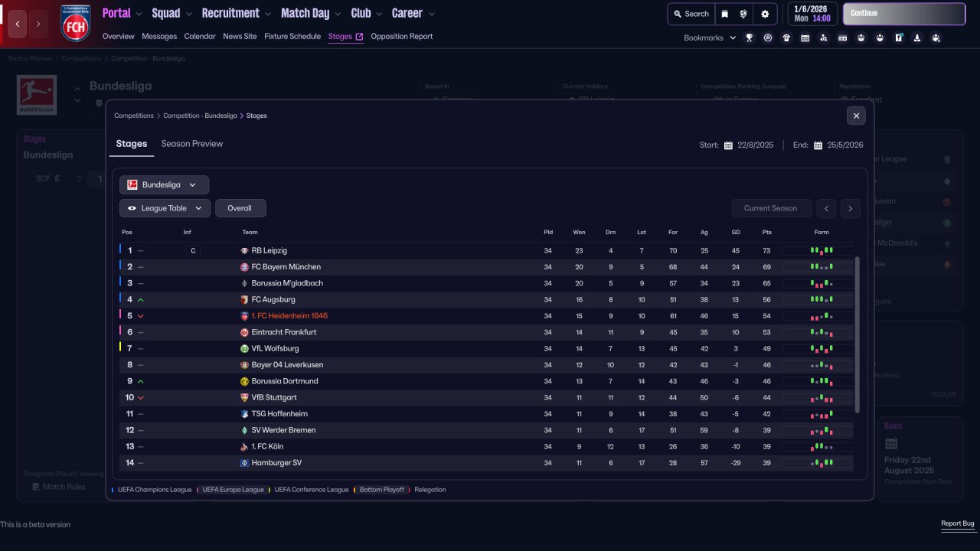This screenshot has width=980, height=551.
Task: Open the League Table view dropdown
Action: click(x=165, y=208)
